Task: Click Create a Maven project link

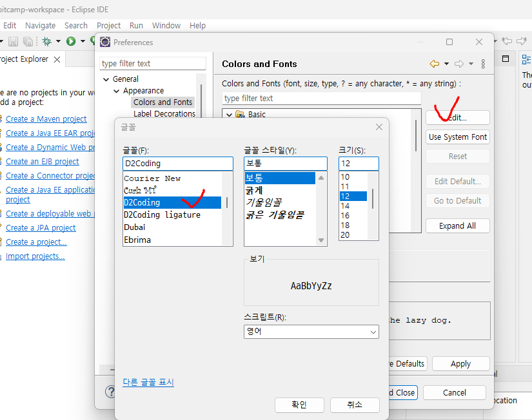Action: pyautogui.click(x=46, y=119)
